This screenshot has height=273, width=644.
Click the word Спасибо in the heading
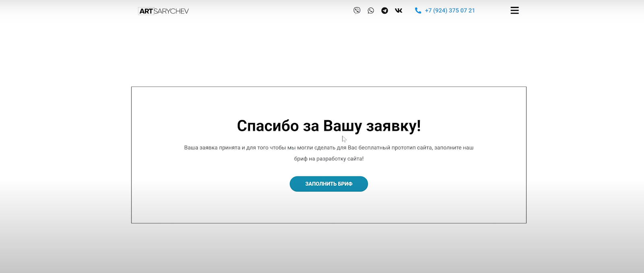(268, 126)
